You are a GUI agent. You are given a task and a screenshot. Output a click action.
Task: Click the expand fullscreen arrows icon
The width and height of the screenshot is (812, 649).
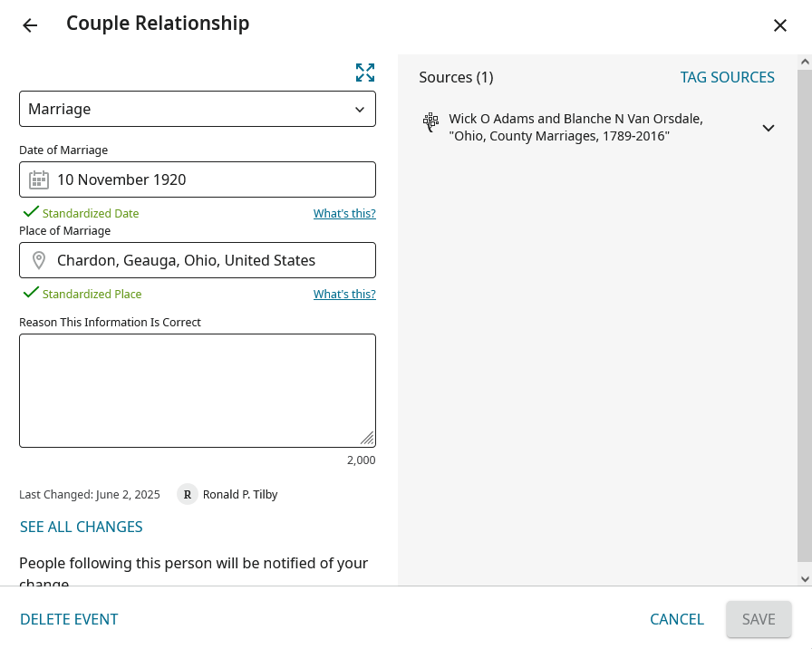coord(365,73)
